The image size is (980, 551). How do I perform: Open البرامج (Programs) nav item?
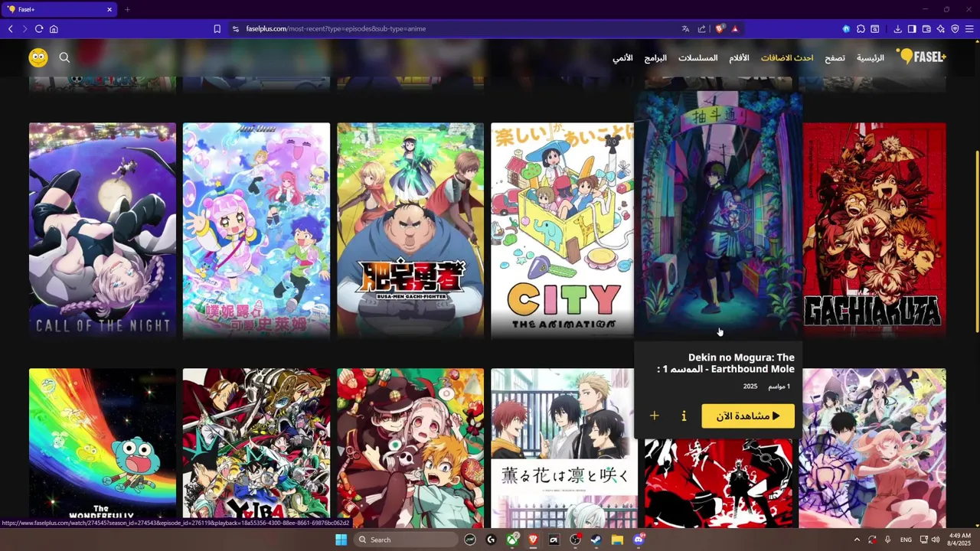(655, 58)
